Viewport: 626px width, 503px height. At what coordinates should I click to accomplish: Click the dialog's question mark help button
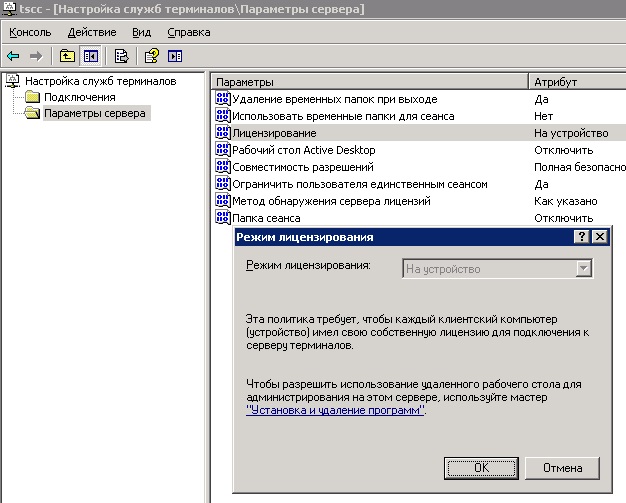click(582, 237)
